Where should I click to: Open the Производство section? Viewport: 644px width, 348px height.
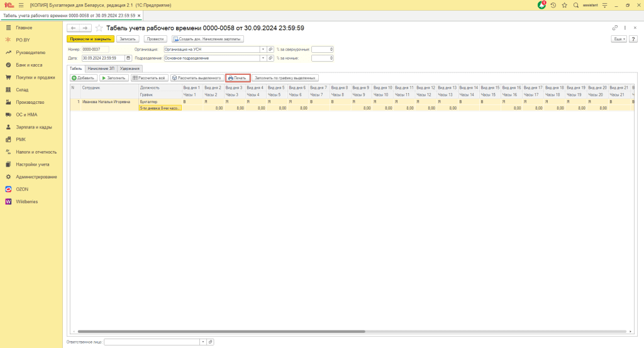tap(31, 103)
